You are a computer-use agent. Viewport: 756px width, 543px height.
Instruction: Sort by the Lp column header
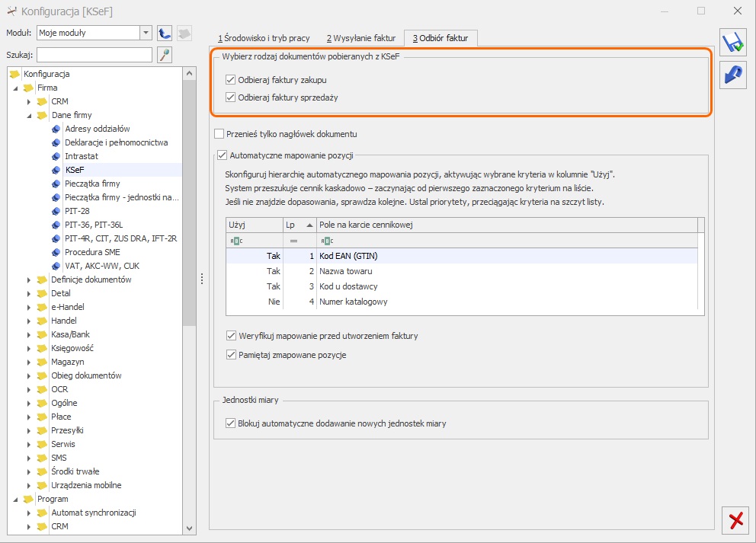tap(300, 225)
